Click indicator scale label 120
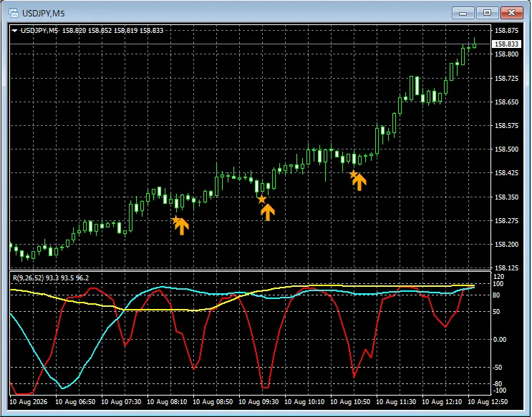Image resolution: width=532 pixels, height=417 pixels. point(500,277)
